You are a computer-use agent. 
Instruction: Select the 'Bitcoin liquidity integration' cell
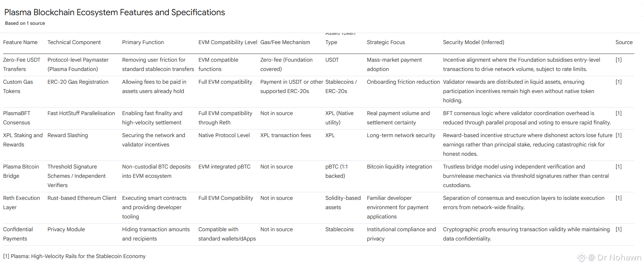399,166
